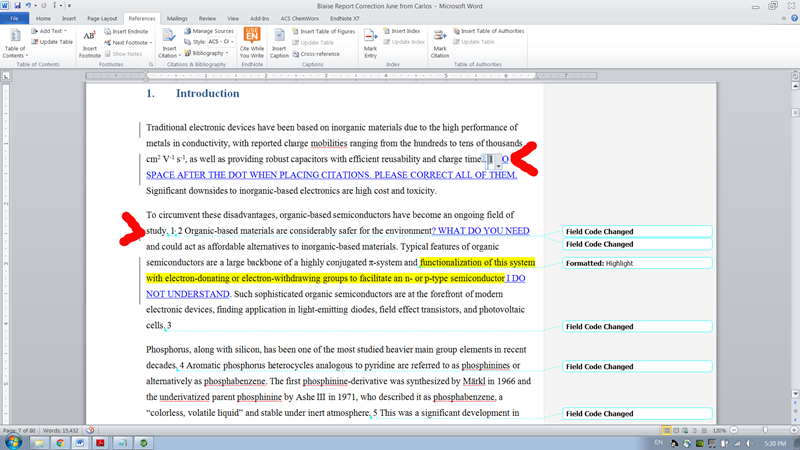
Task: Click Insert Table of Authorities
Action: pos(489,31)
